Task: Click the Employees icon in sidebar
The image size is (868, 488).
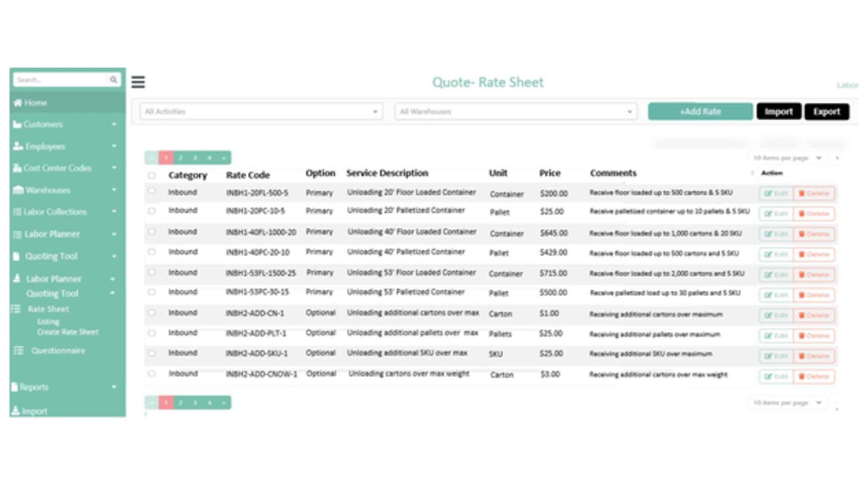Action: pyautogui.click(x=18, y=146)
